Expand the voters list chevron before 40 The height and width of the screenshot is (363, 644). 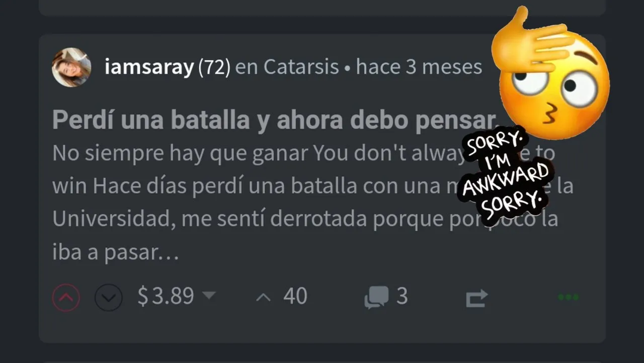263,297
